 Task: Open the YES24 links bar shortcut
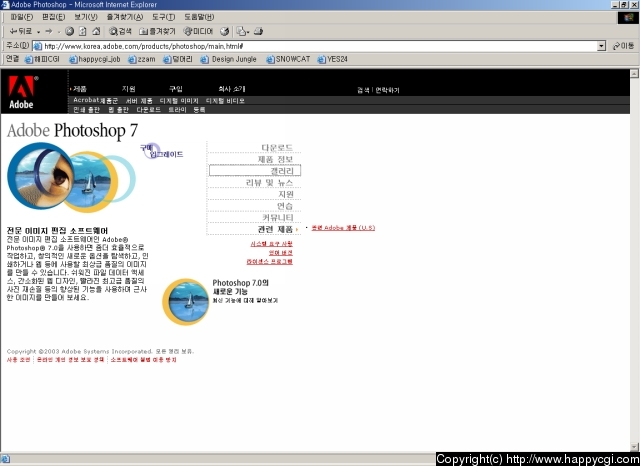[333, 59]
